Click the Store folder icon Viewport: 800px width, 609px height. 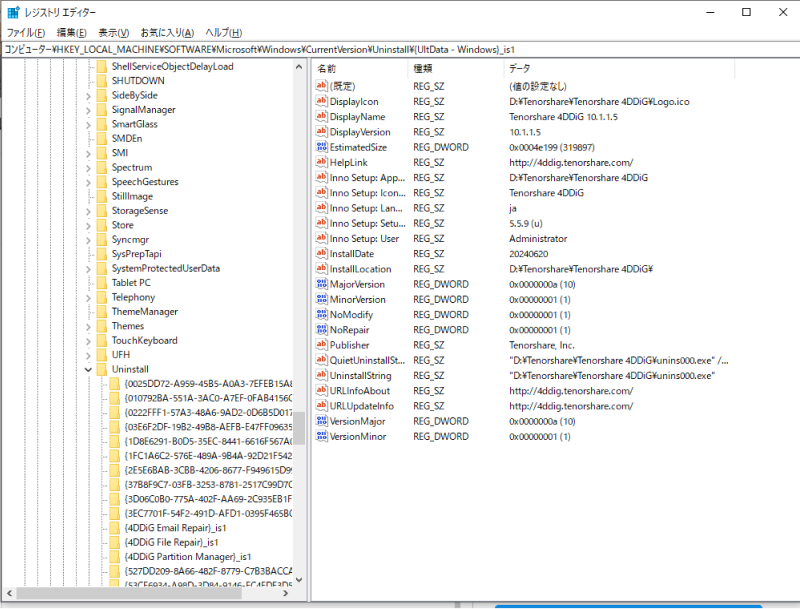click(x=101, y=225)
